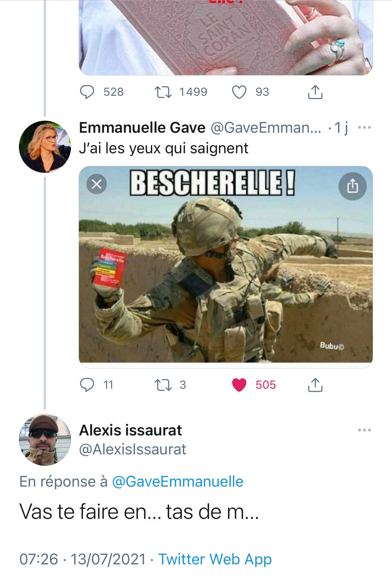Open Emmanuelle Gave tweet's more options menu
Screen dimensions: 392x577
point(365,128)
